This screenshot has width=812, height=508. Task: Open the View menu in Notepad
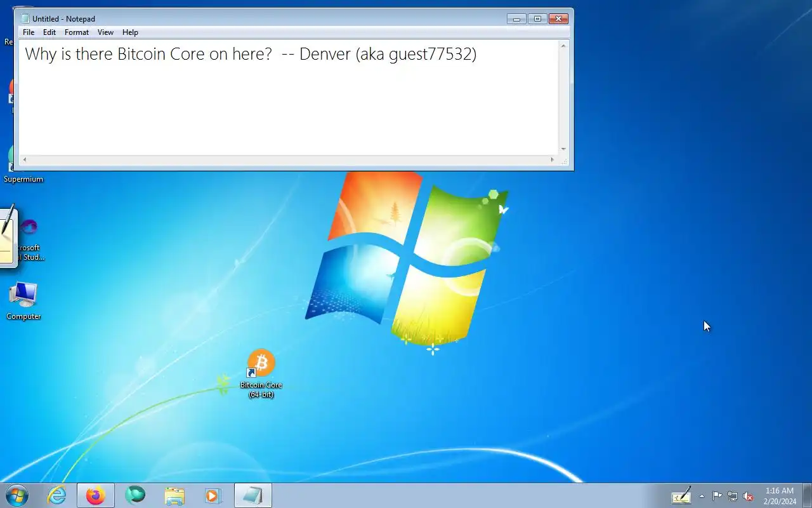105,32
